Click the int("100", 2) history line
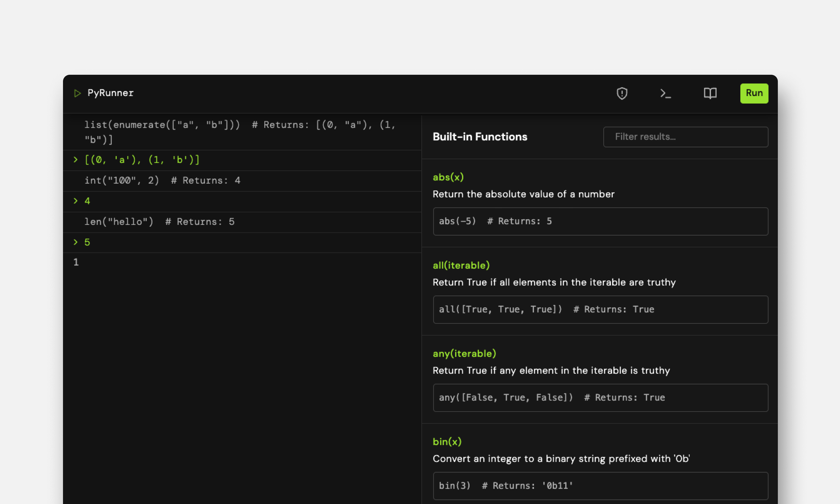The image size is (840, 504). click(242, 181)
